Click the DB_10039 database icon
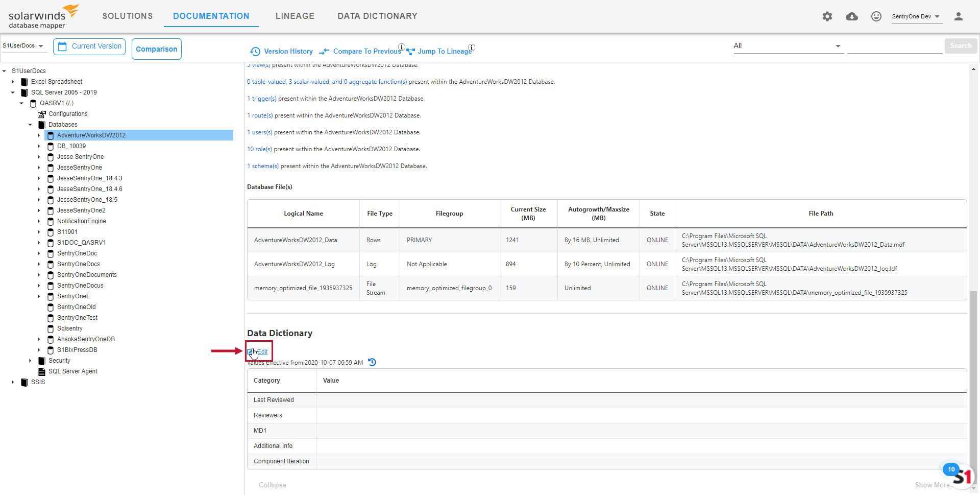This screenshot has width=980, height=495. [x=51, y=146]
